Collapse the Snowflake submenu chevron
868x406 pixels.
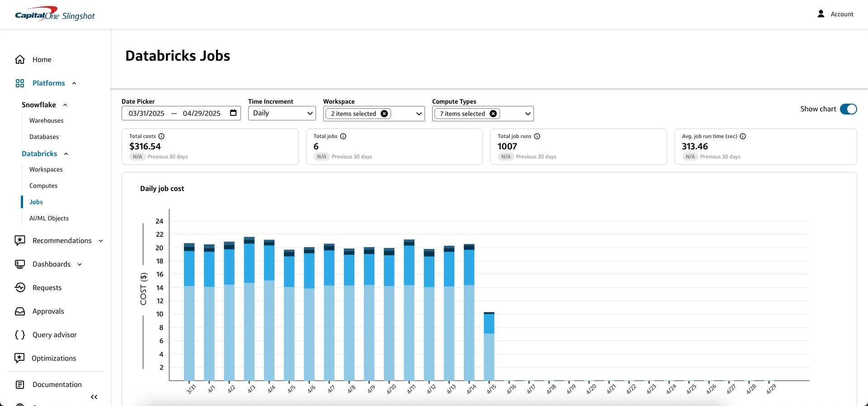click(65, 105)
